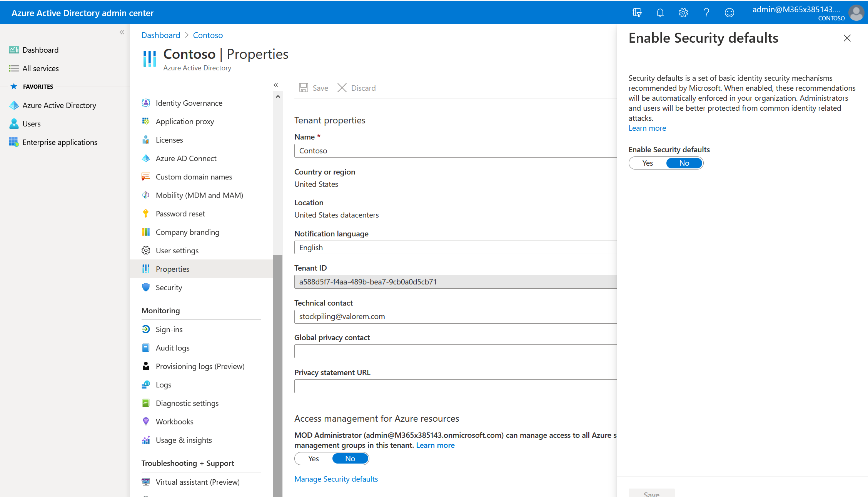Select No for Enable Security defaults
The width and height of the screenshot is (868, 497).
click(684, 163)
